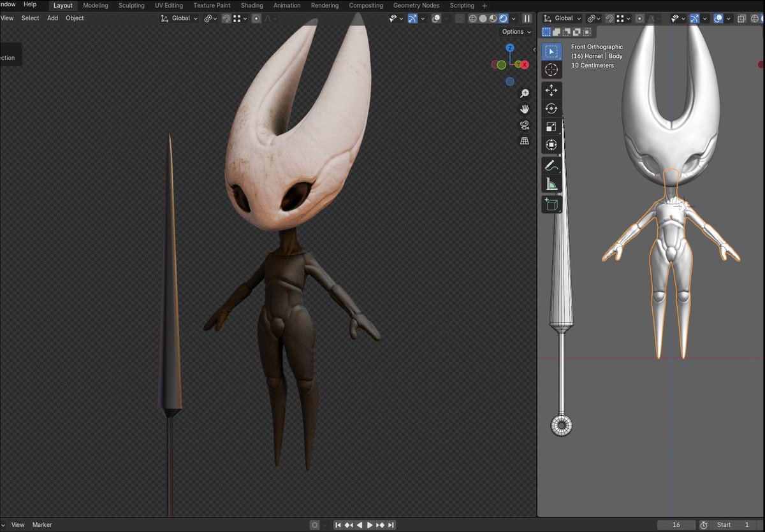Screen dimensions: 765x532
Task: Select the Move tool in right viewport
Action: 551,90
